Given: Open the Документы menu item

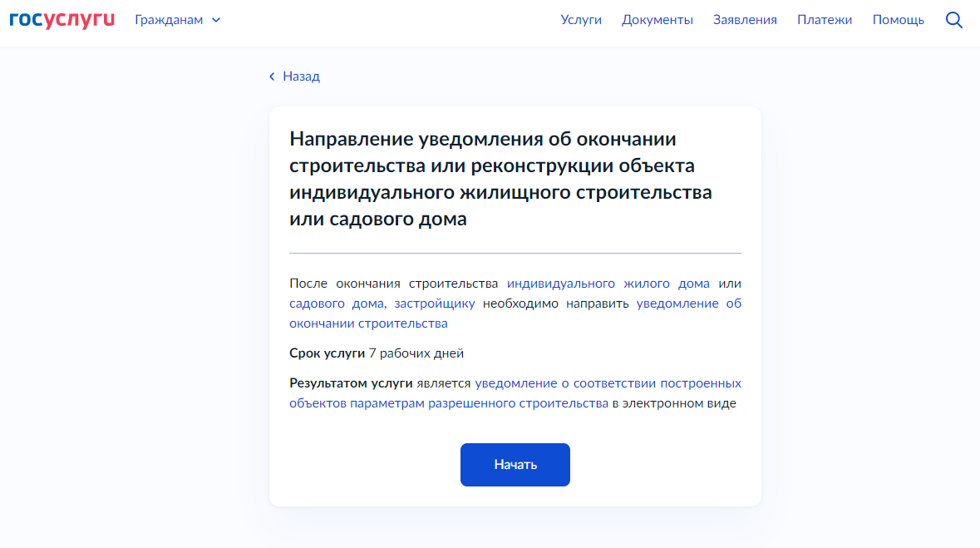Looking at the screenshot, I should [x=657, y=20].
